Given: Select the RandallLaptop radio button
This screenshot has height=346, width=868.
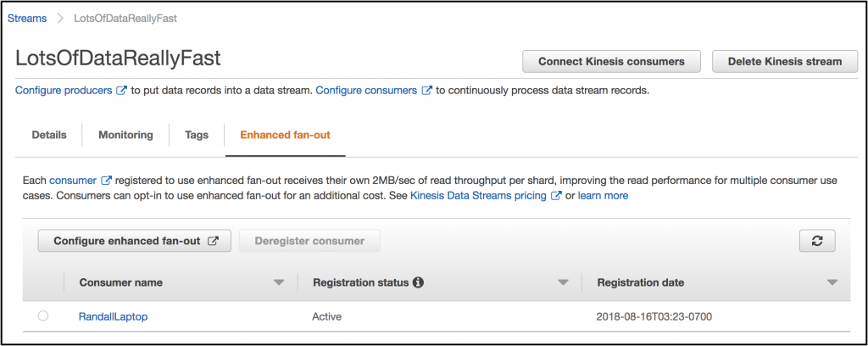Looking at the screenshot, I should point(43,316).
